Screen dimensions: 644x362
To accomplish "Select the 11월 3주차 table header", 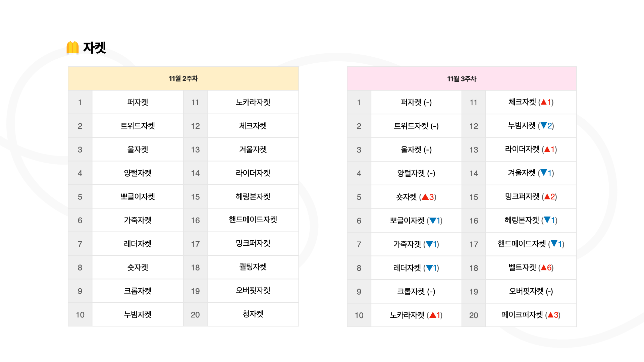I will tap(462, 79).
